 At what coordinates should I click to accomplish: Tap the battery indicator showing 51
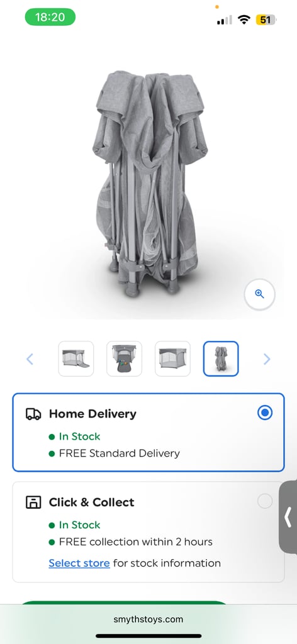click(x=266, y=19)
